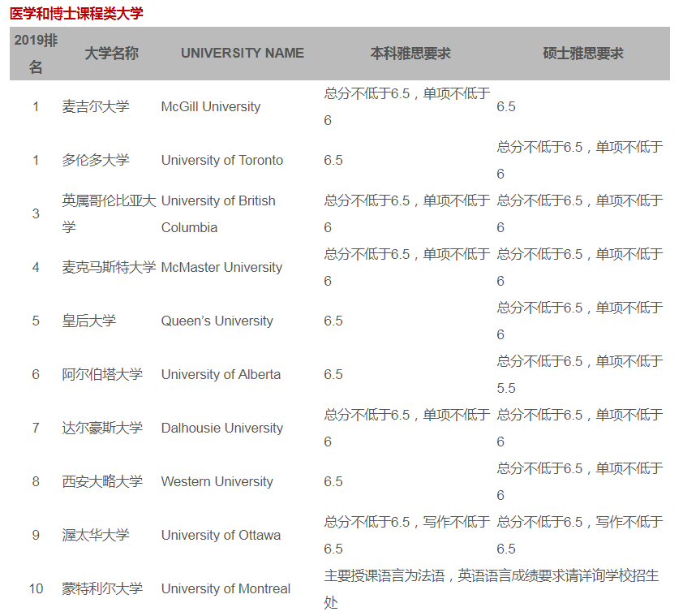Select the 麦吉尔大学 Chinese name
The image size is (683, 616).
[x=96, y=107]
